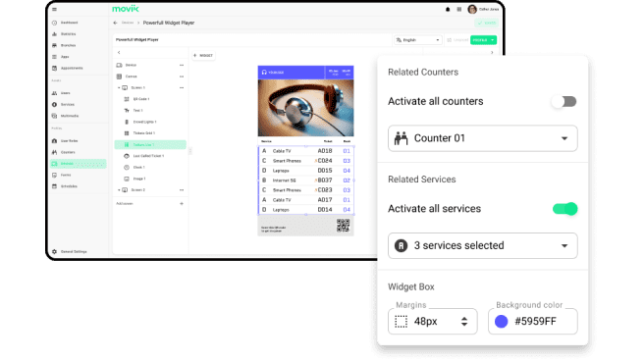Click the add WIDGET button

tap(203, 55)
